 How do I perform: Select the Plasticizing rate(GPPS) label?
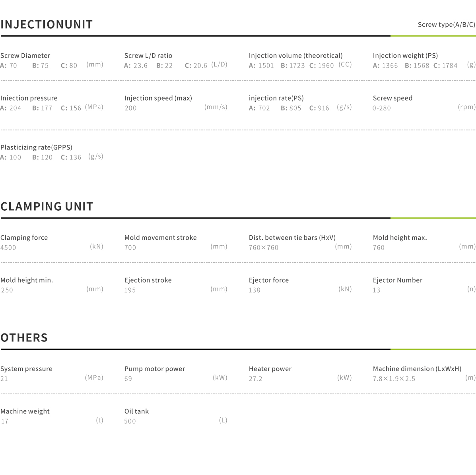[x=36, y=147]
